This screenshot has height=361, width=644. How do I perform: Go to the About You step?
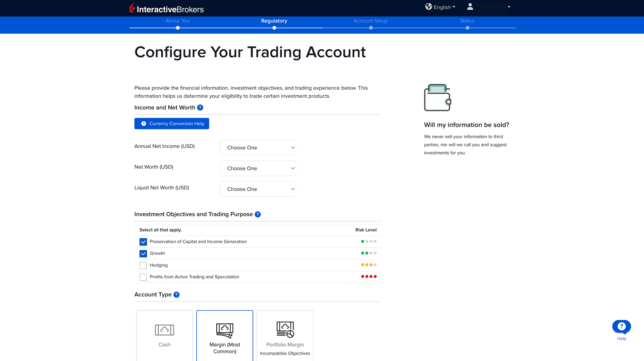click(177, 21)
